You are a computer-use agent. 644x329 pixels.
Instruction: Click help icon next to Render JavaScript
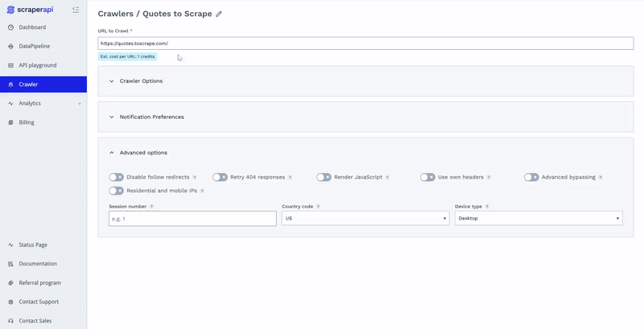[x=387, y=177]
